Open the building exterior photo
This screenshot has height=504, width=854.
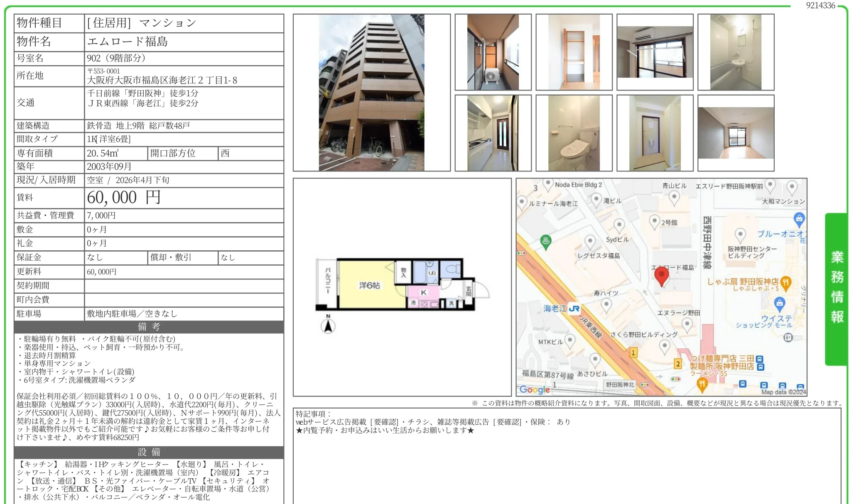(x=371, y=93)
